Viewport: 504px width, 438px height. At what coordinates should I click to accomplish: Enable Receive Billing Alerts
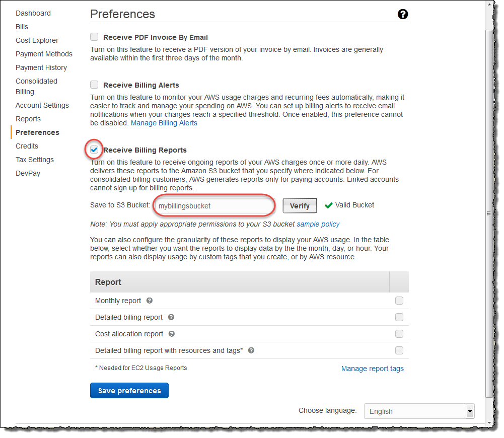(x=94, y=85)
